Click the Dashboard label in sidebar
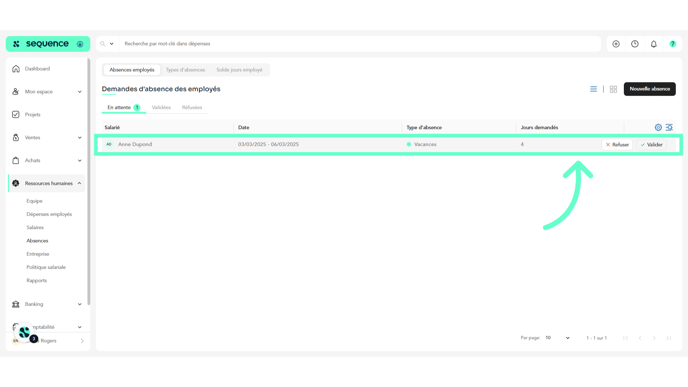Image resolution: width=688 pixels, height=387 pixels. tap(37, 69)
